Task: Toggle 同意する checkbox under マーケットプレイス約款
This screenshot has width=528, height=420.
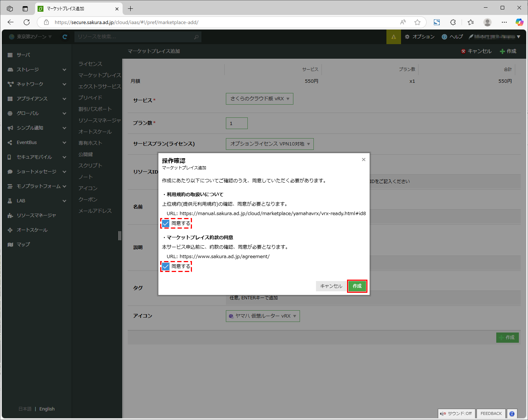Action: (166, 267)
